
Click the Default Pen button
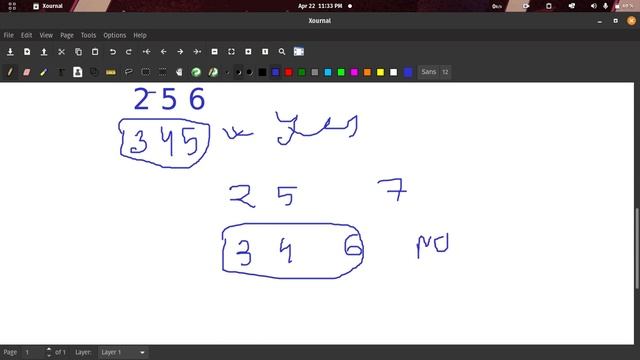pos(196,72)
